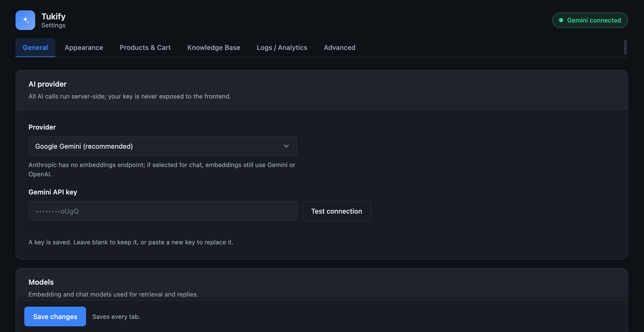644x332 pixels.
Task: Click the 'All AI calls run server-side' description
Action: (130, 96)
